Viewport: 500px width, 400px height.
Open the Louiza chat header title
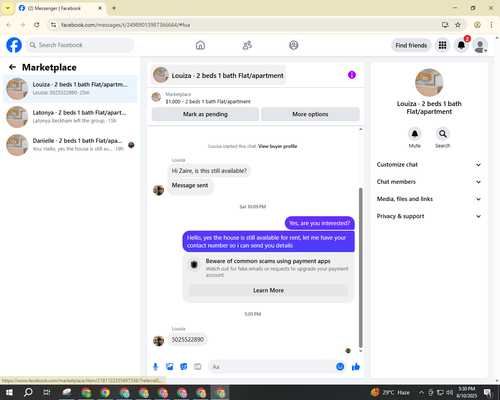point(218,75)
